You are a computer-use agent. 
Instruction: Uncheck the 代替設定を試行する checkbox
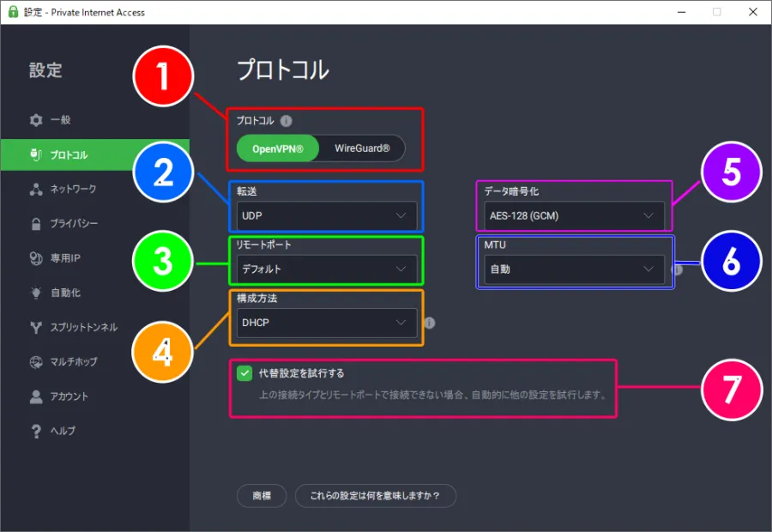pyautogui.click(x=244, y=373)
